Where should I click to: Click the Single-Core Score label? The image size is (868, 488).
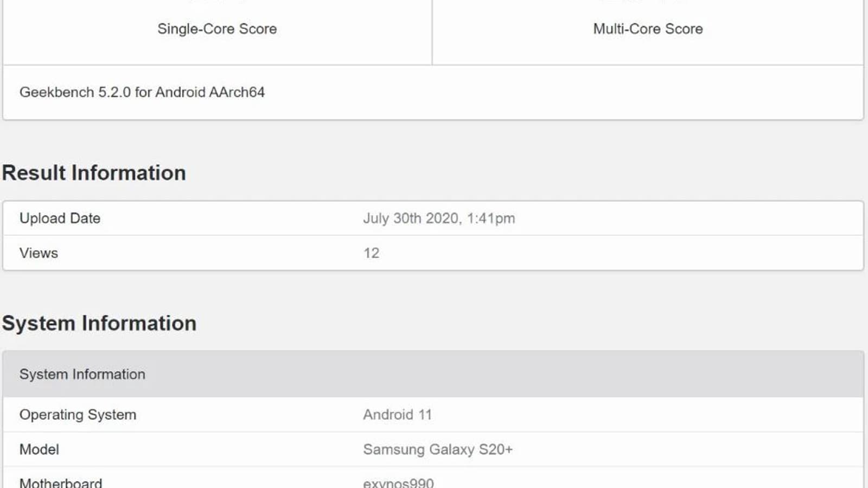coord(217,29)
